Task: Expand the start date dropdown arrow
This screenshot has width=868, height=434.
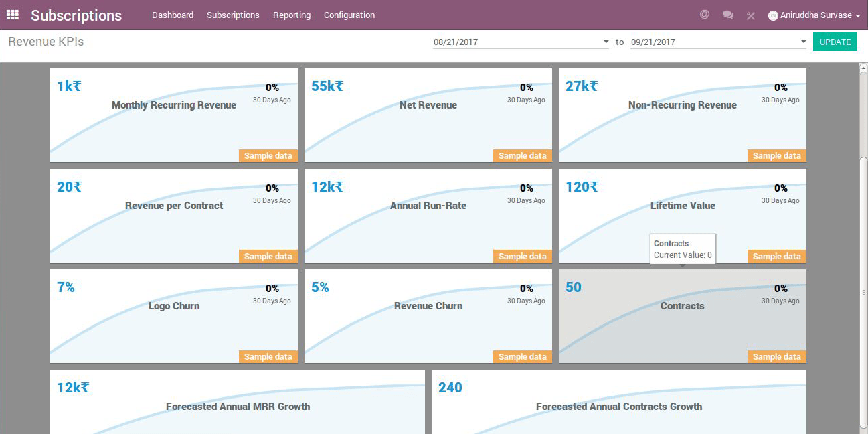Action: point(606,42)
